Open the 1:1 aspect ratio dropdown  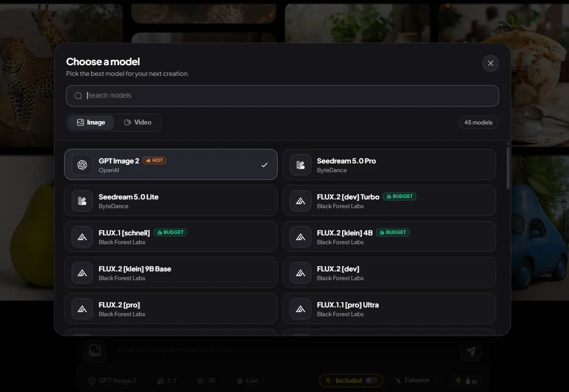point(171,380)
